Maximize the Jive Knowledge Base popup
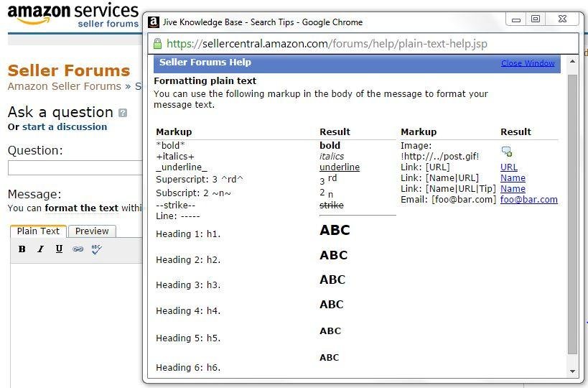The width and height of the screenshot is (588, 388). coord(536,19)
